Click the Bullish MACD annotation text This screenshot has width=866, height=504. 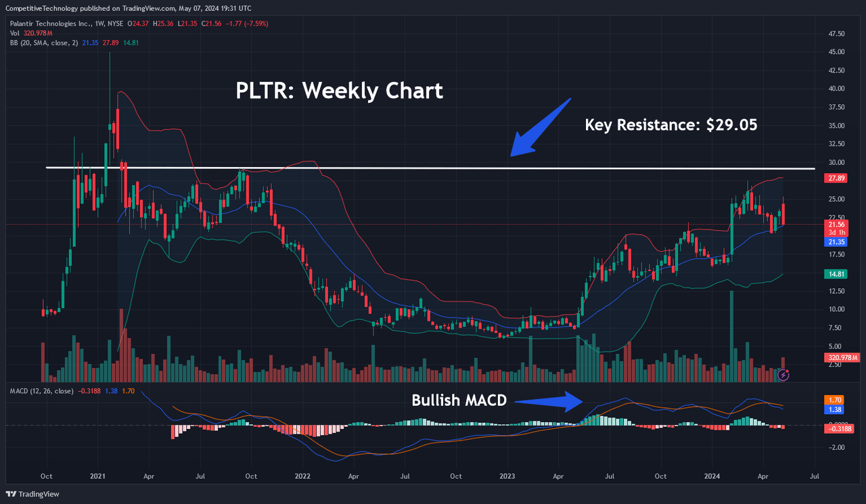click(x=459, y=400)
